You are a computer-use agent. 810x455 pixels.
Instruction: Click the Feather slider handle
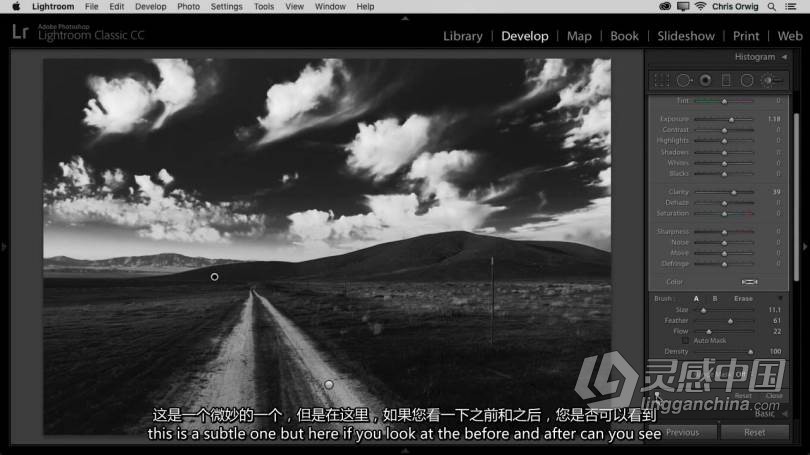[x=730, y=321]
